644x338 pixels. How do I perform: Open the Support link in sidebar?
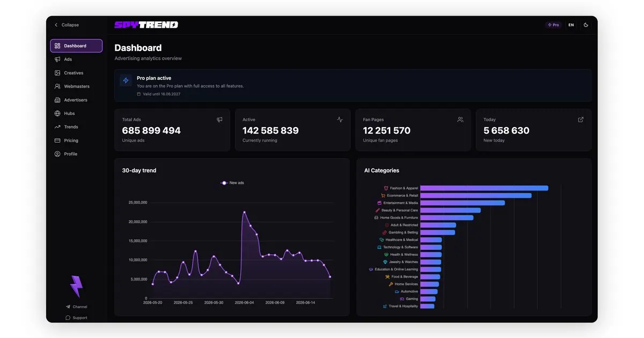(x=76, y=318)
